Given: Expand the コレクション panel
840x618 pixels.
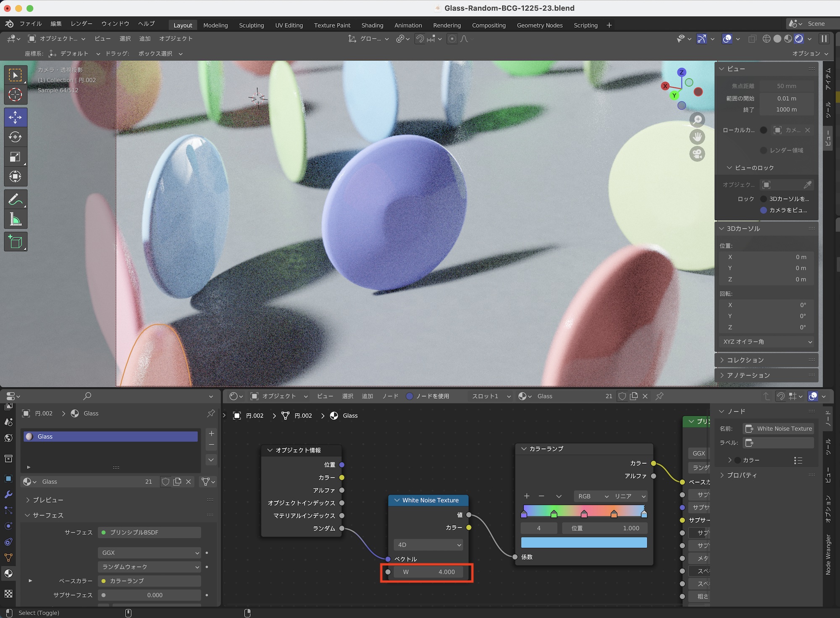Looking at the screenshot, I should point(745,360).
